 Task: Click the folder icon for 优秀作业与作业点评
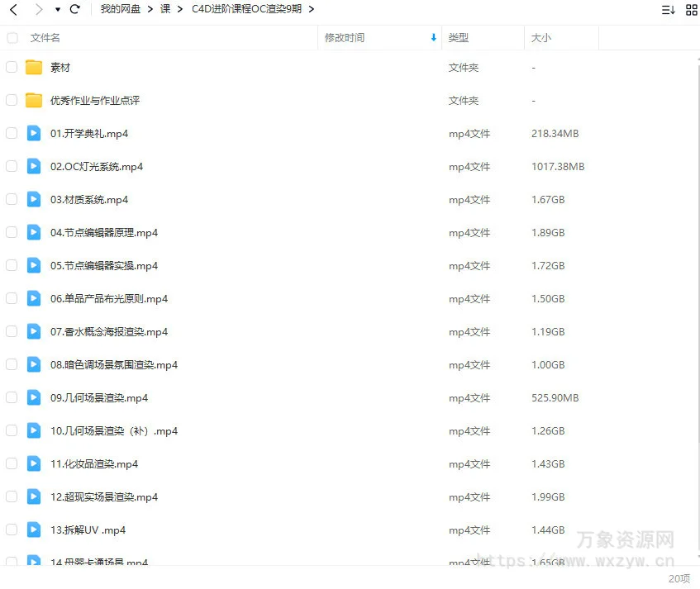click(33, 100)
